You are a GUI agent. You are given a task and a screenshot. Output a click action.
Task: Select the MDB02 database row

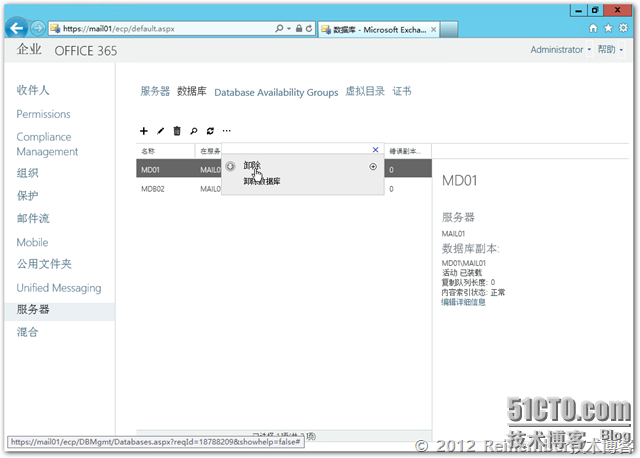click(x=284, y=189)
